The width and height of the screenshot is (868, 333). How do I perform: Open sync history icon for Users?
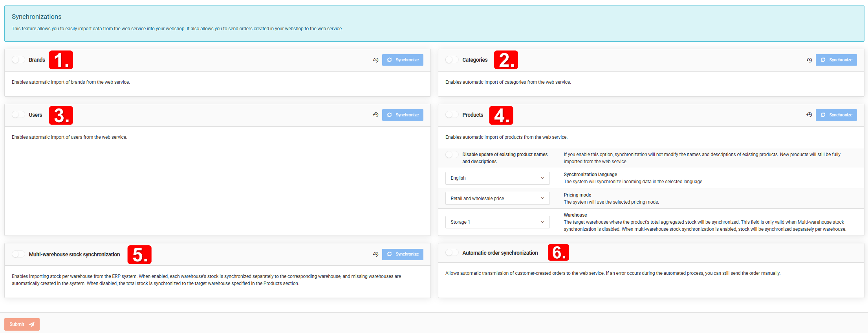tap(375, 115)
